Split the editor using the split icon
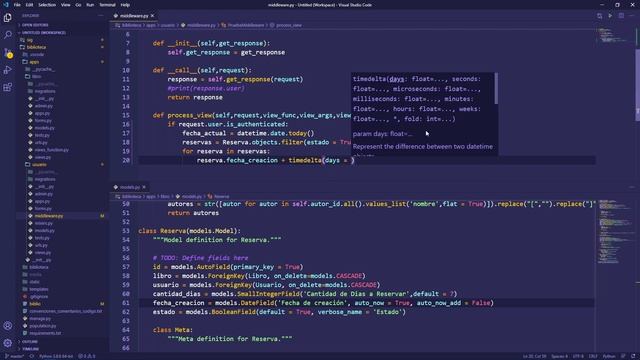This screenshot has width=640, height=360. point(621,16)
